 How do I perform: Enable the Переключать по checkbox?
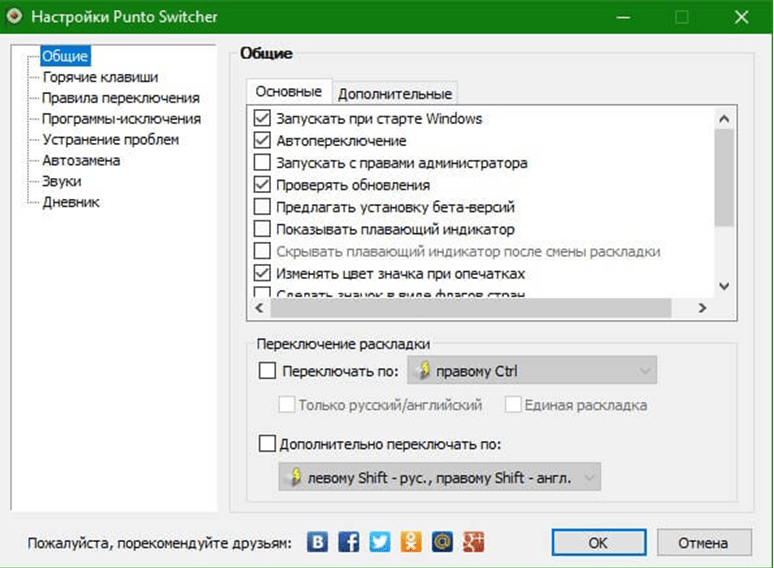pos(267,372)
